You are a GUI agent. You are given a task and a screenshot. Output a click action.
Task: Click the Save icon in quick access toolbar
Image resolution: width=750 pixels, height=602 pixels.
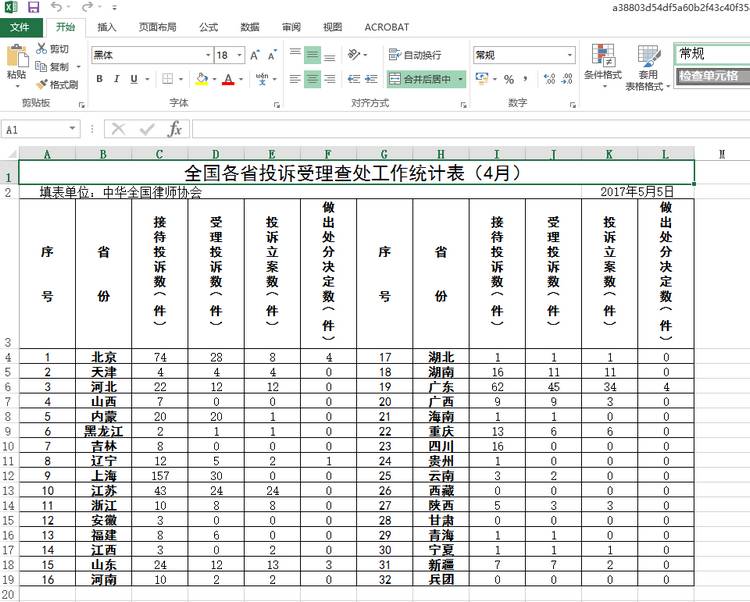(33, 7)
